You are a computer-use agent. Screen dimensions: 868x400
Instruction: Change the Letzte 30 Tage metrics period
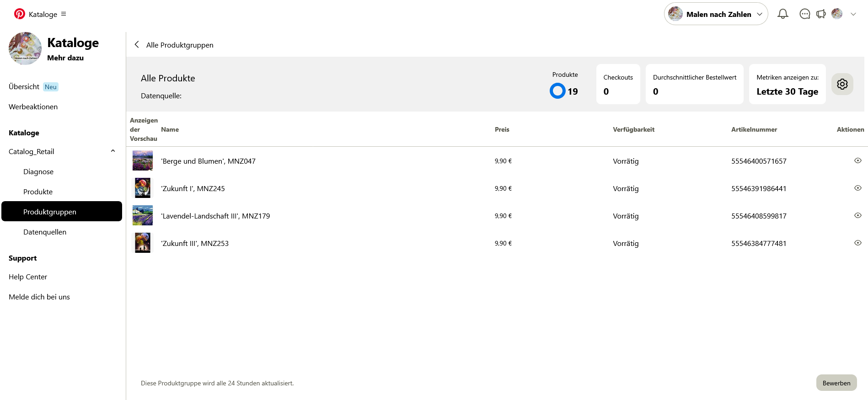click(788, 84)
